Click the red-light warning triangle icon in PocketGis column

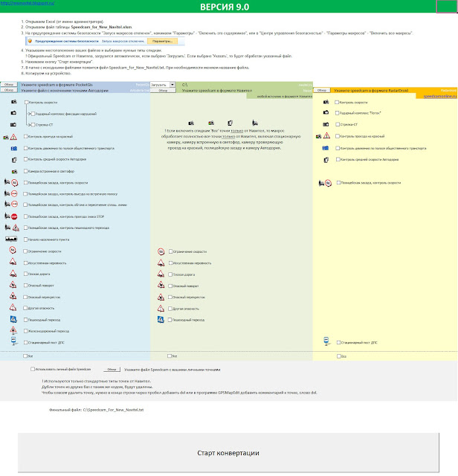[13, 137]
